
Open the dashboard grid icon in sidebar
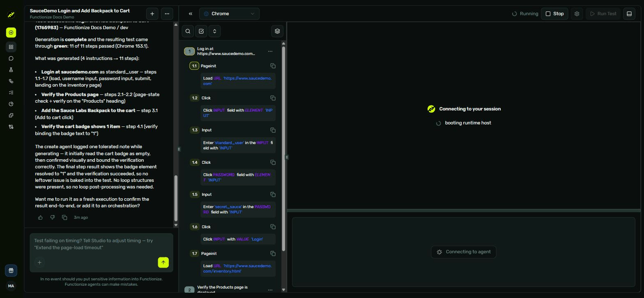click(11, 47)
